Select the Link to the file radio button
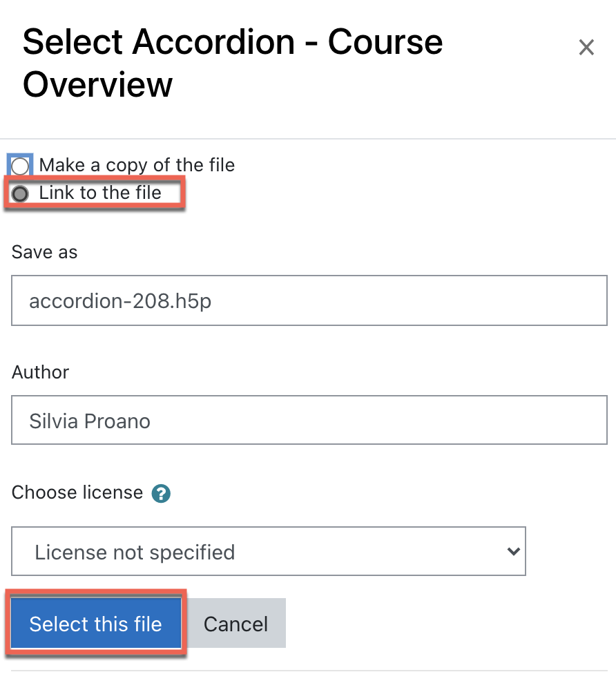This screenshot has height=681, width=616. 21,193
